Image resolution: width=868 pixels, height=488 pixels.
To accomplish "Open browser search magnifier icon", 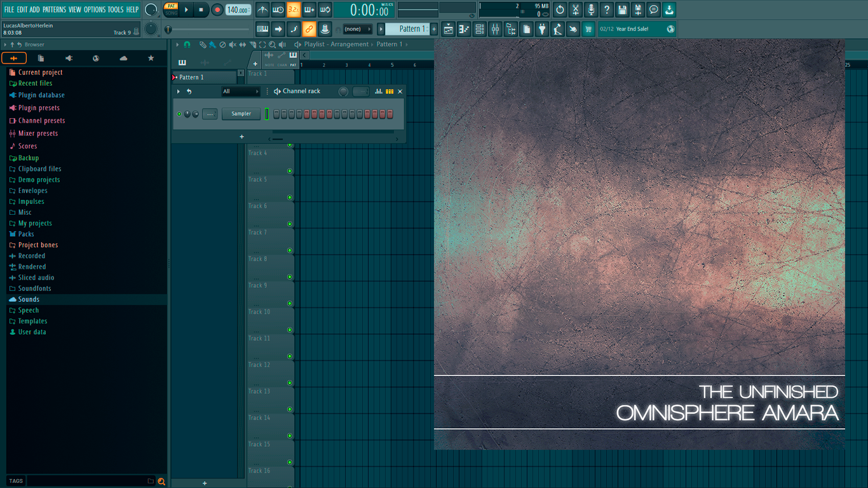I will (x=161, y=481).
